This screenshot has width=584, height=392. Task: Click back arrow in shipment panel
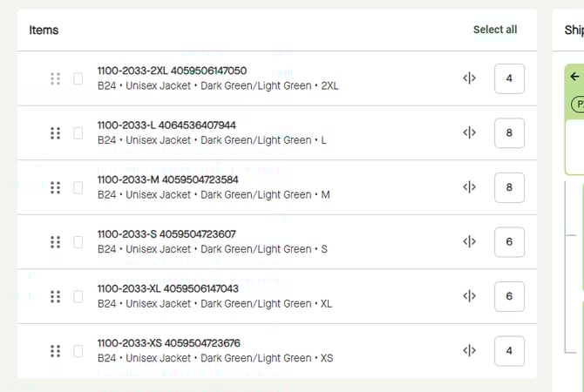(x=574, y=77)
